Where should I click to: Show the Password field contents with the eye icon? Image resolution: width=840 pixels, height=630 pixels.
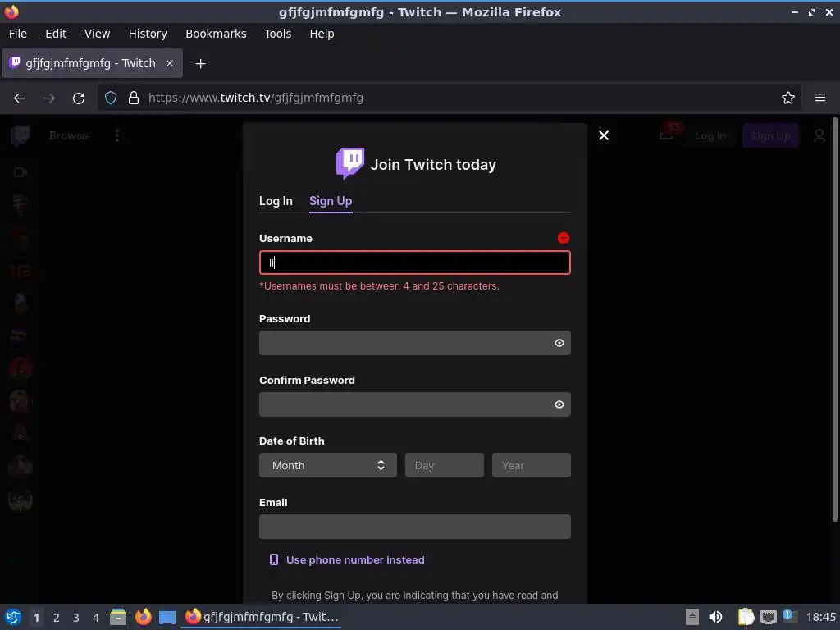[559, 343]
